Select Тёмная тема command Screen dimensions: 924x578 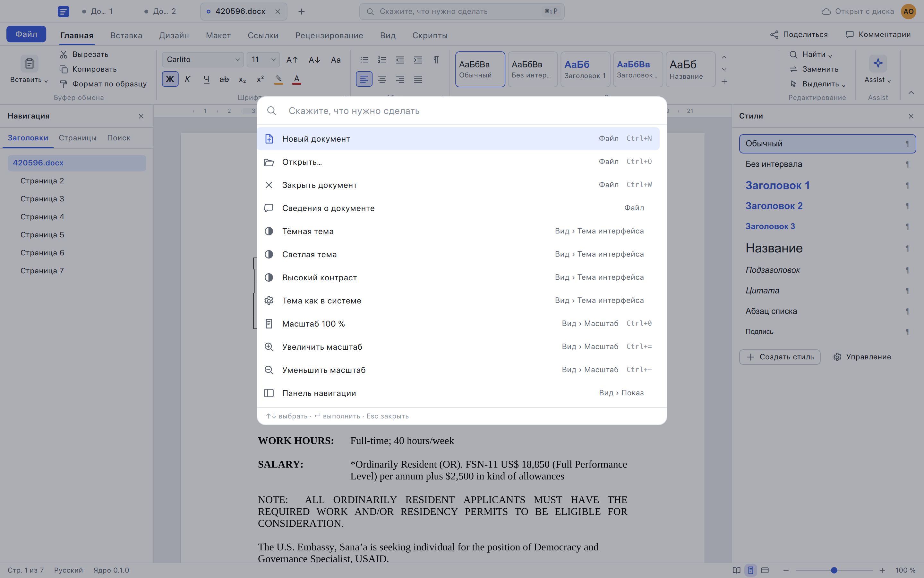pos(458,231)
